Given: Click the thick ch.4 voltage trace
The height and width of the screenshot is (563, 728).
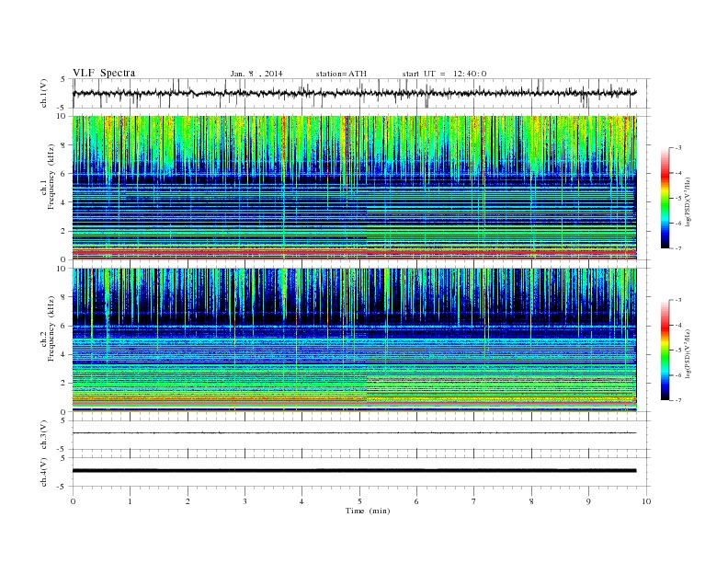Looking at the screenshot, I should tap(354, 471).
